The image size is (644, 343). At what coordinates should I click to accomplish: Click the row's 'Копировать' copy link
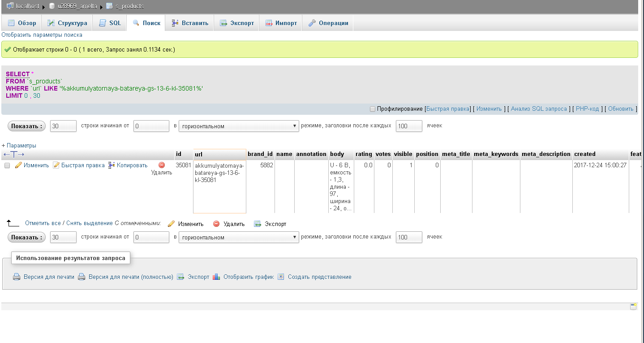[128, 165]
